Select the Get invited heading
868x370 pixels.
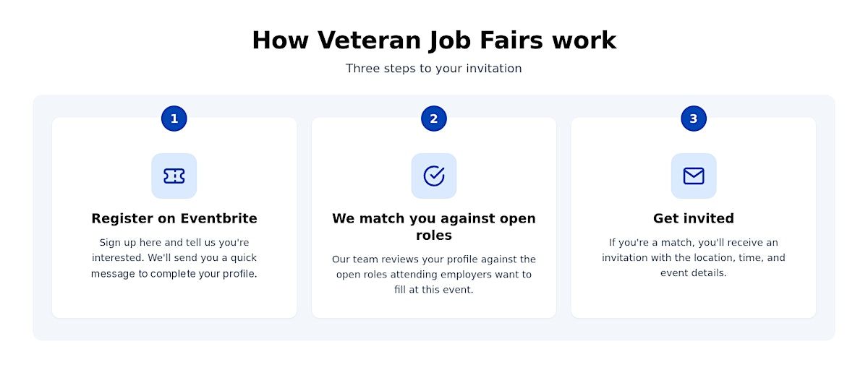click(694, 218)
